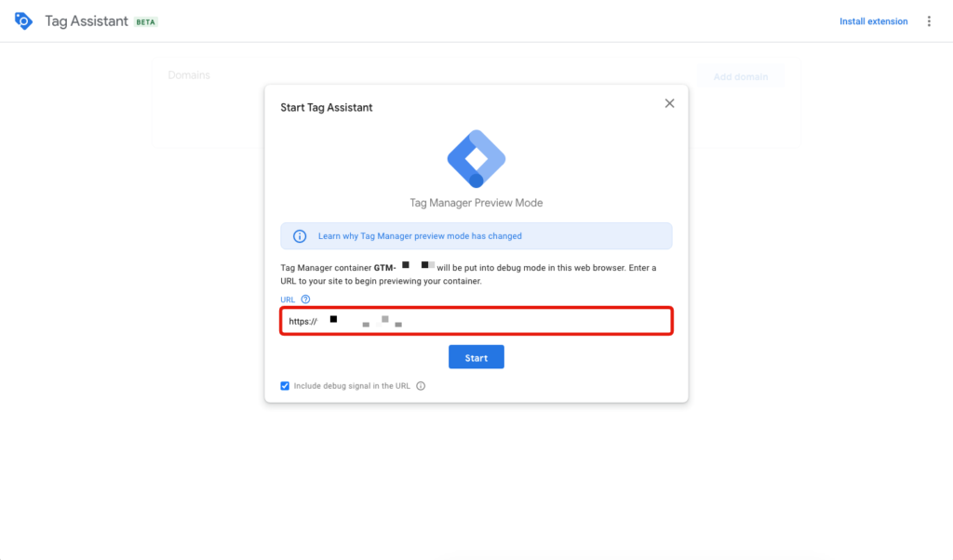Click the BETA badge
Image resolution: width=953 pixels, height=560 pixels.
[146, 22]
